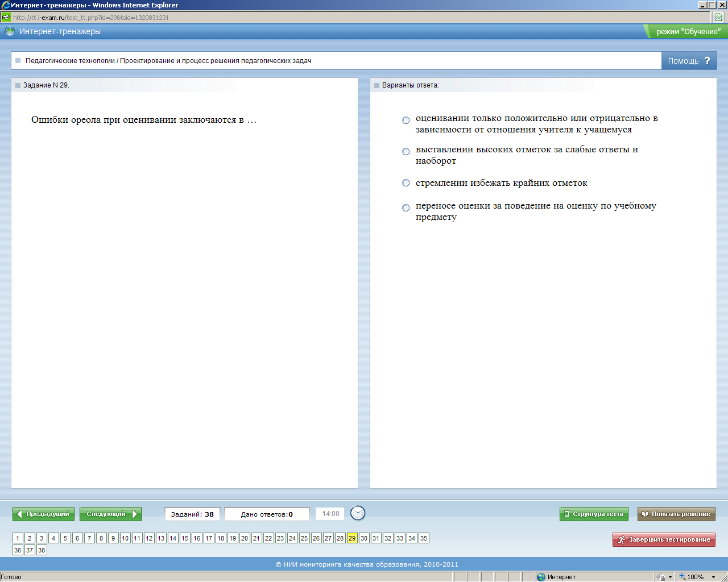728x582 pixels.
Task: Click режим "Обучение" mode label
Action: tap(688, 32)
